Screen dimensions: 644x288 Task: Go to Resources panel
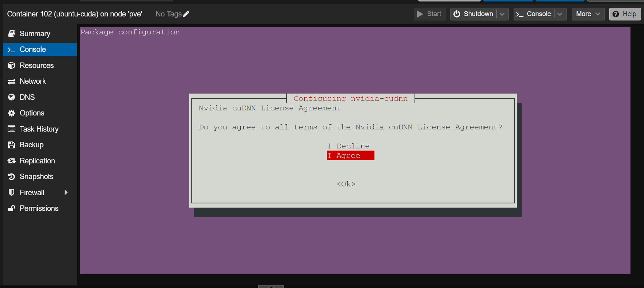coord(40,65)
